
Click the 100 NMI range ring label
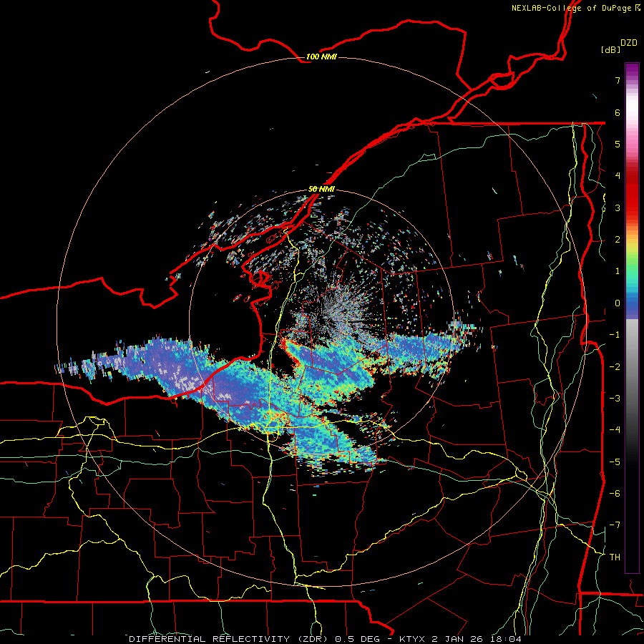point(321,57)
